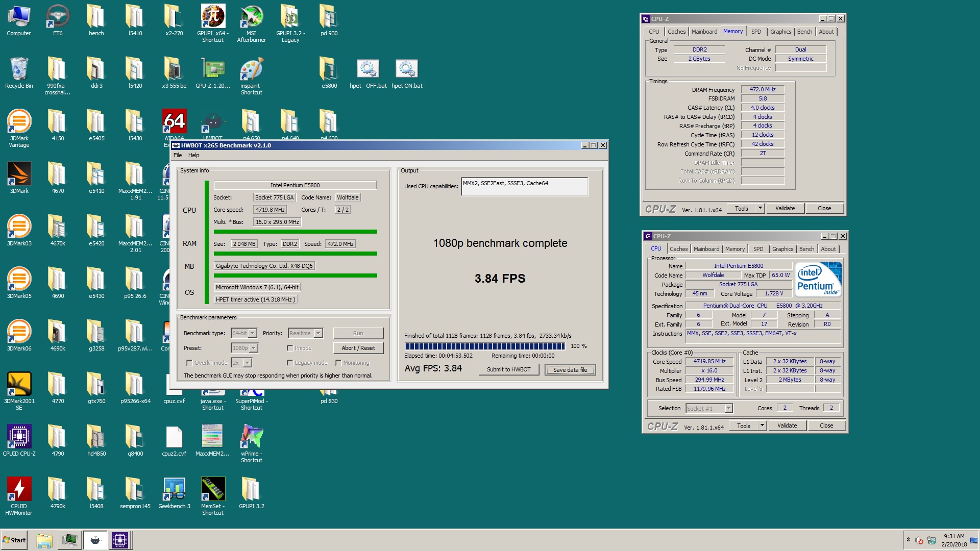
Task: Open the Computer desktop icon
Action: [x=19, y=20]
